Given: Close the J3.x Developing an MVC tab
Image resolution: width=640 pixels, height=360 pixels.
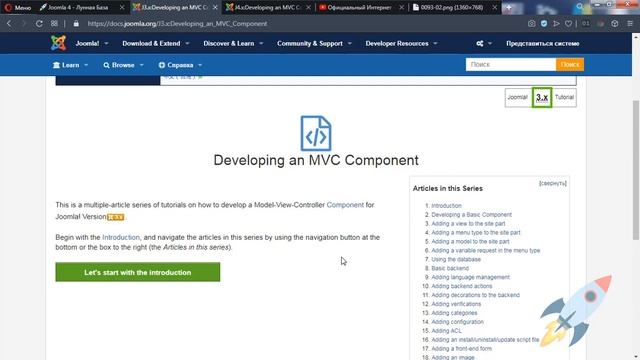Looking at the screenshot, I should point(215,7).
